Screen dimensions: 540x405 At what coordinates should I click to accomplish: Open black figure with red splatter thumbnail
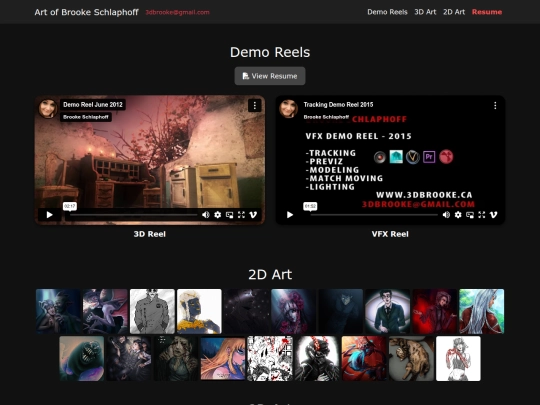click(317, 359)
